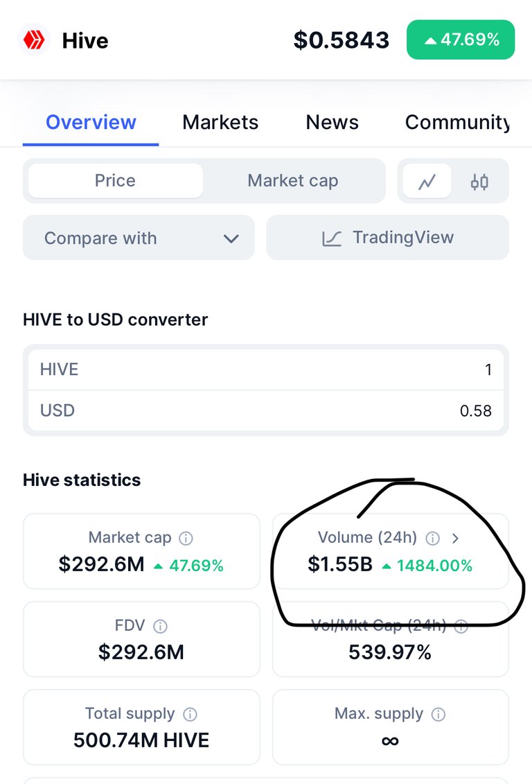
Task: Go to the Community tab
Action: [458, 122]
